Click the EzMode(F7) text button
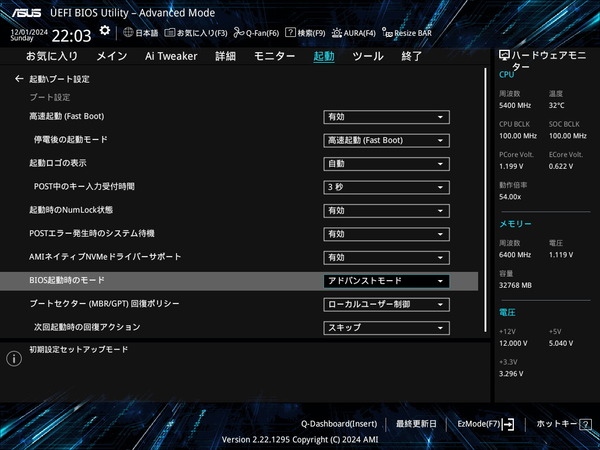 [x=479, y=424]
